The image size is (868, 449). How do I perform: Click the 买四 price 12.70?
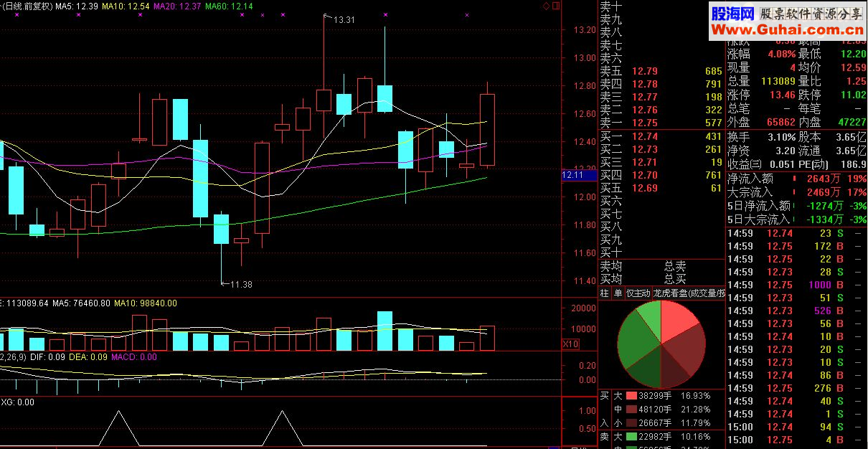(645, 175)
